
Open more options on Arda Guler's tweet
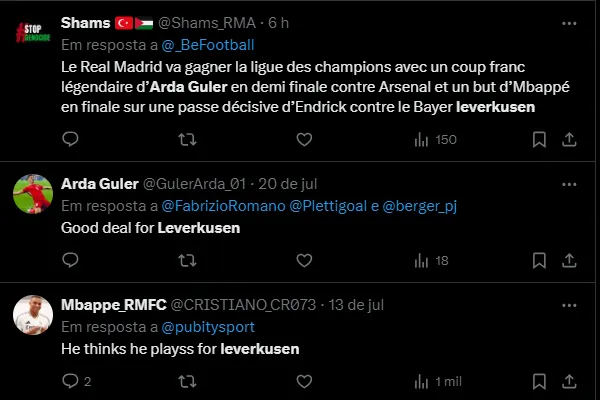569,186
